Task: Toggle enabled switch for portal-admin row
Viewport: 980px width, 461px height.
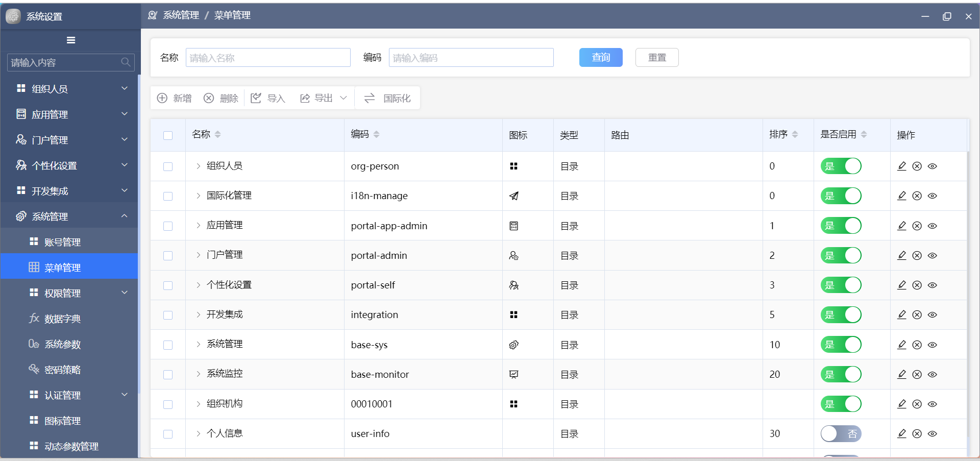Action: click(841, 255)
